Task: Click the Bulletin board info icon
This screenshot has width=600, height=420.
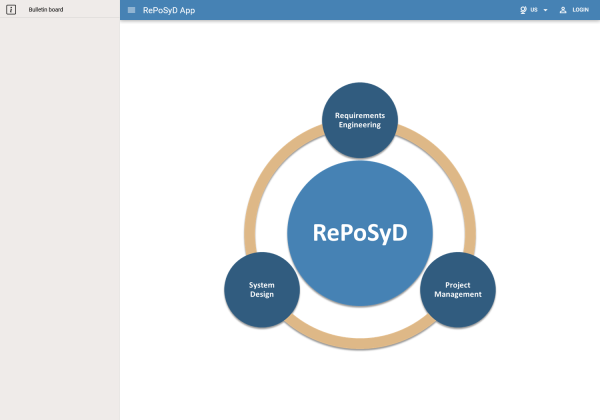Action: [11, 10]
